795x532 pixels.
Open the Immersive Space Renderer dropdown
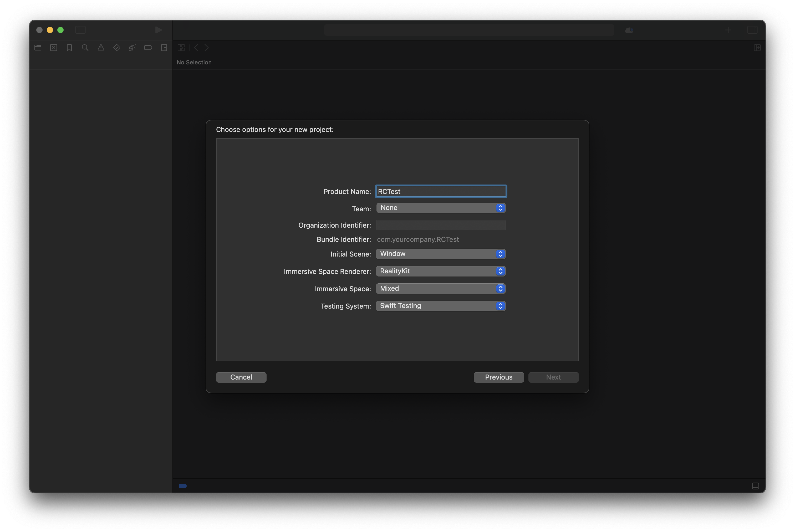pyautogui.click(x=440, y=271)
